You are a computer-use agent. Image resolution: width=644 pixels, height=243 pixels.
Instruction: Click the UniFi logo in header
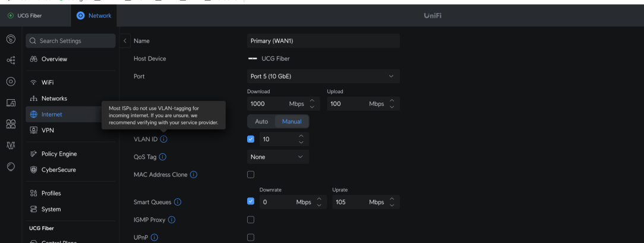433,15
